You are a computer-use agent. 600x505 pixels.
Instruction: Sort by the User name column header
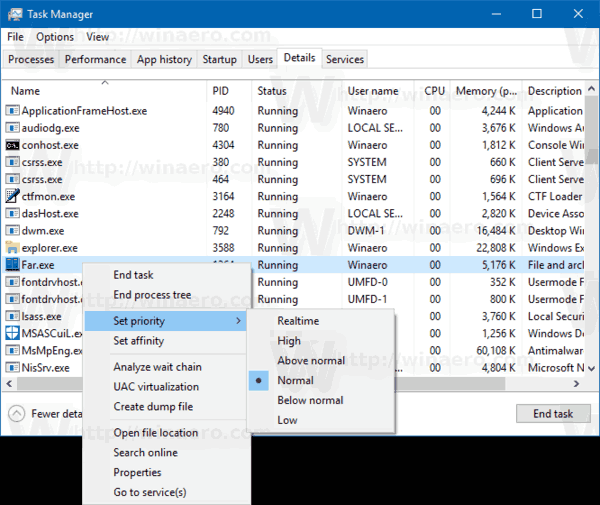point(378,91)
